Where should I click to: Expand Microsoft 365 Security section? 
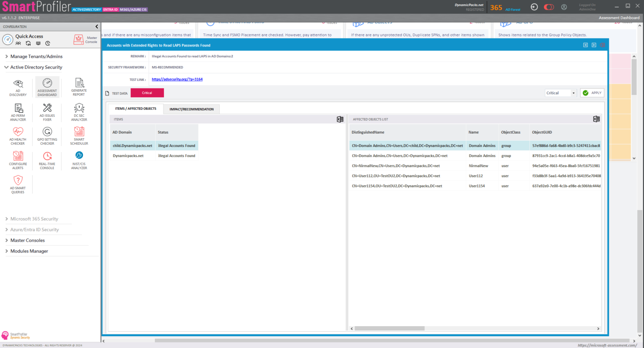31,219
